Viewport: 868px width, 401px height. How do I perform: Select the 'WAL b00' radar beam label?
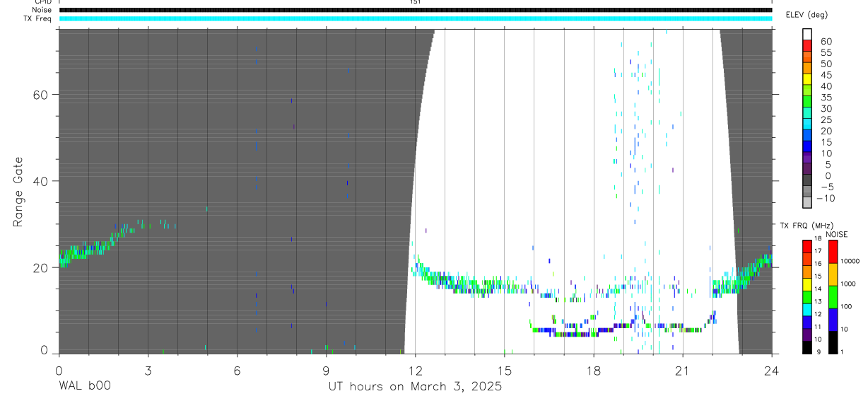coord(84,387)
